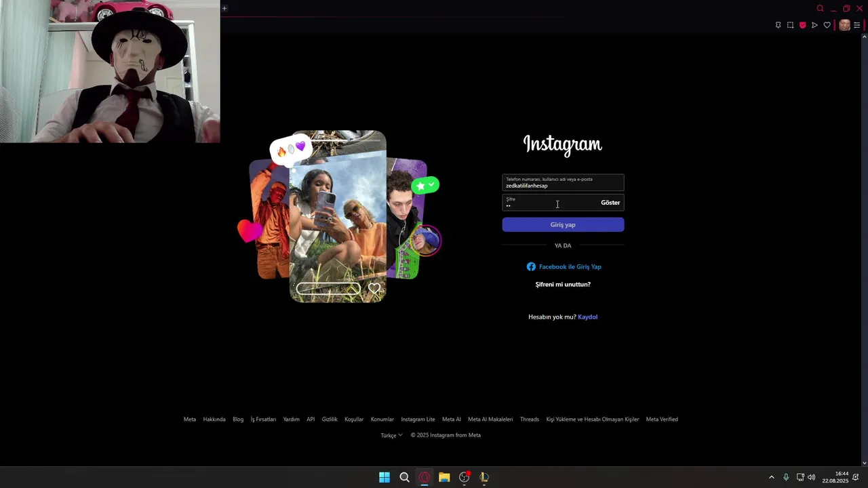Open network icon in system tray

coord(800,477)
